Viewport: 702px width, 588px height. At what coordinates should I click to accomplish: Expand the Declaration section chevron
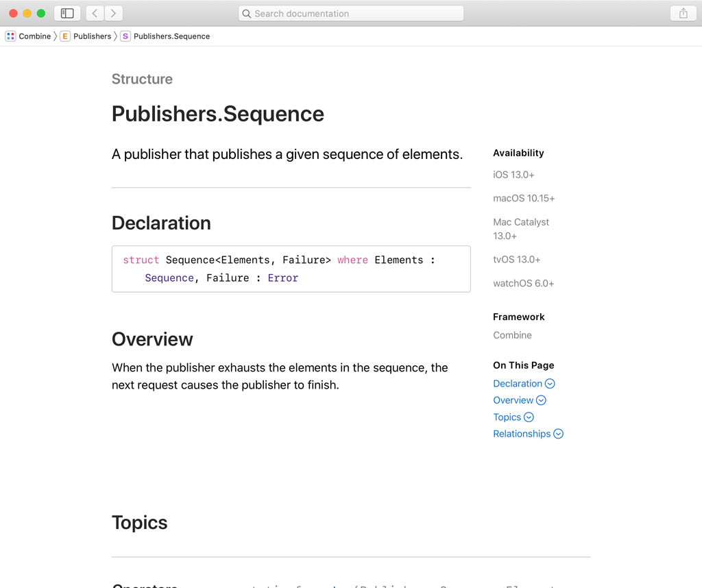point(550,383)
